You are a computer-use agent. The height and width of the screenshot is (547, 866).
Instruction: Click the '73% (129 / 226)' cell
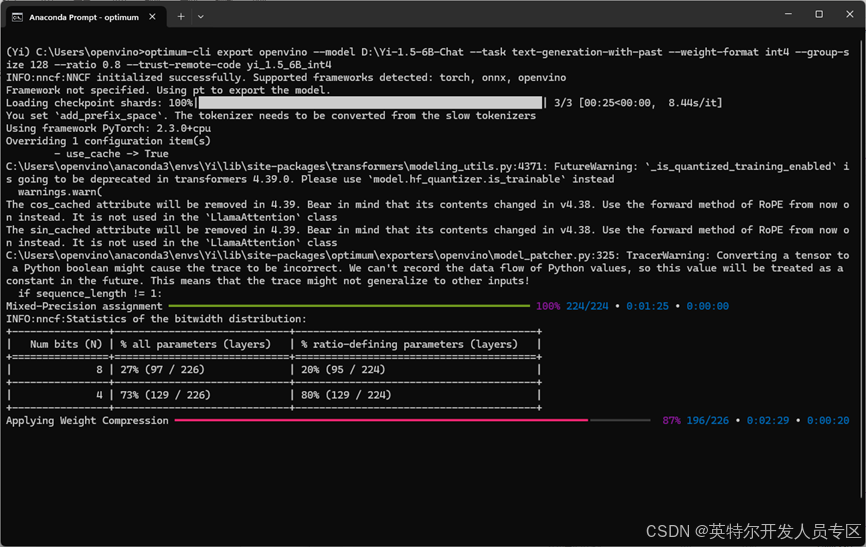[x=165, y=395]
